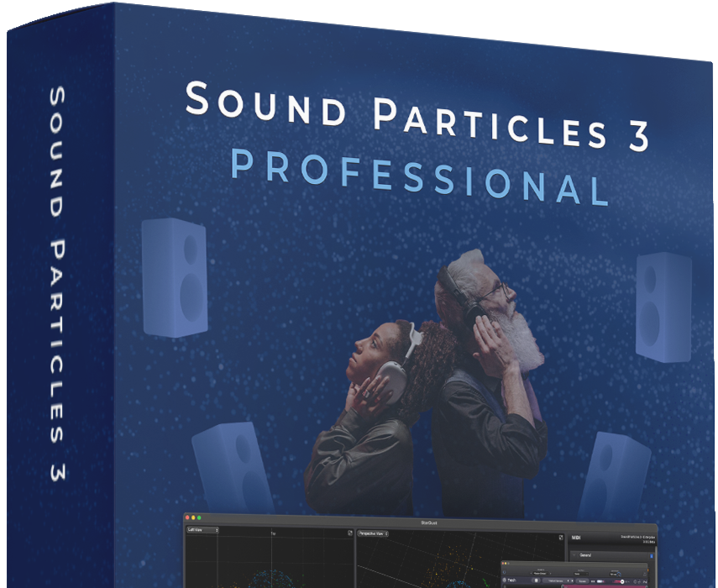Open the Pitch row mode dropdown
The height and width of the screenshot is (588, 718).
pos(558,581)
